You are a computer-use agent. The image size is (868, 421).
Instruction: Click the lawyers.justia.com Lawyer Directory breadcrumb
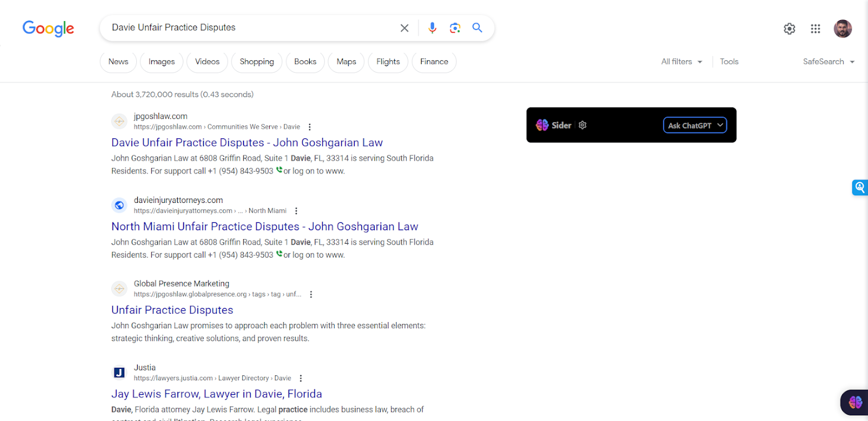point(213,379)
